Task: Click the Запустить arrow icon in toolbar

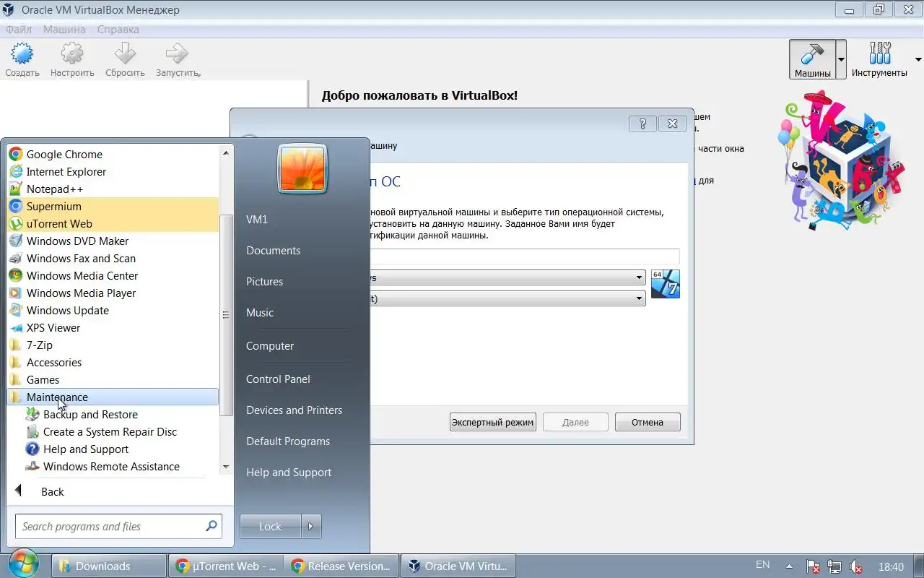Action: pyautogui.click(x=178, y=59)
